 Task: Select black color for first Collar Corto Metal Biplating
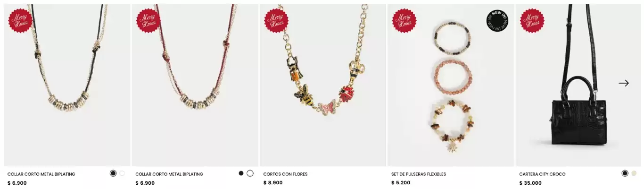click(x=113, y=173)
